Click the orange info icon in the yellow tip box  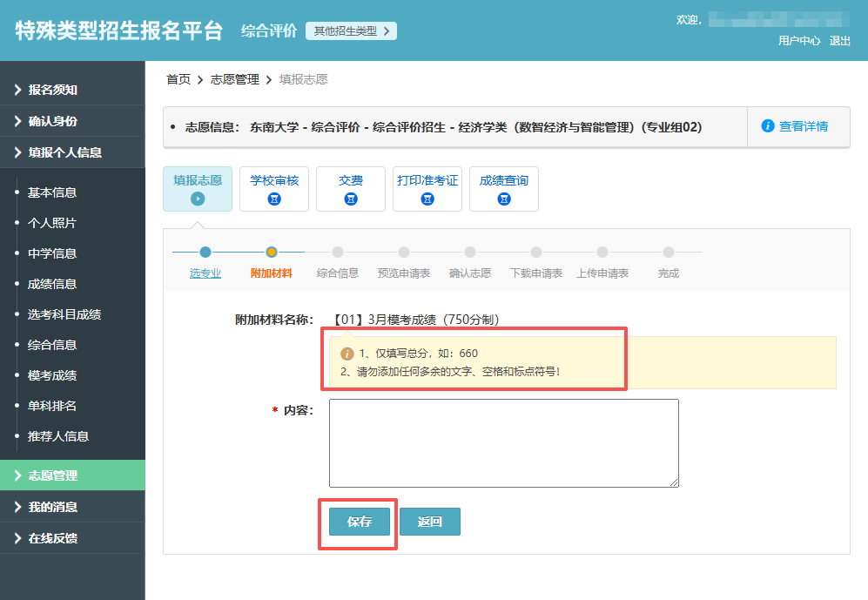[347, 354]
